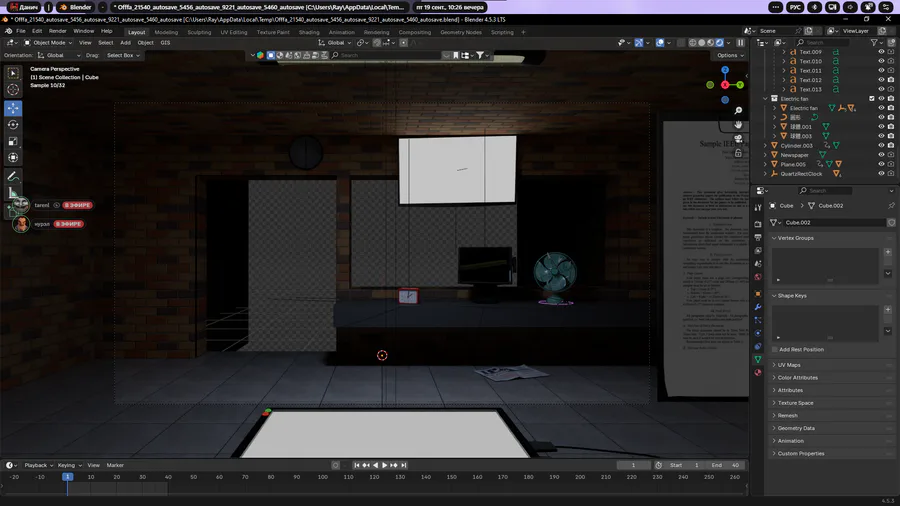Toggle Electric fan collection exclude checkbox
Viewport: 900px width, 506px height.
[x=872, y=99]
